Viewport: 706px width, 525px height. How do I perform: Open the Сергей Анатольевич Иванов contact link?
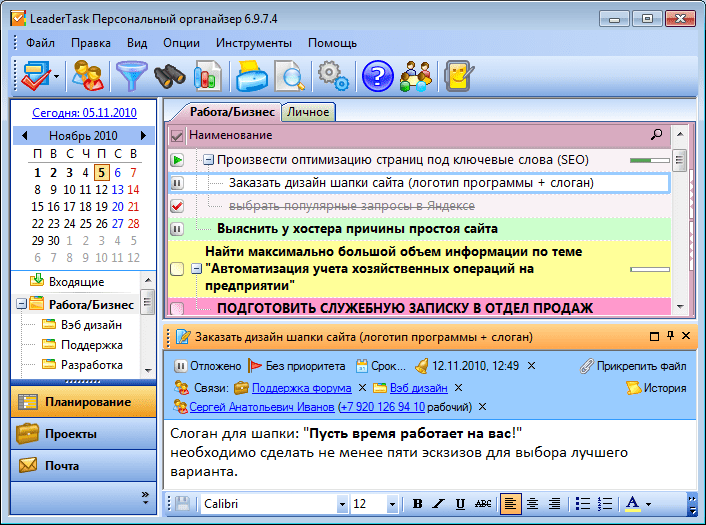coord(262,407)
